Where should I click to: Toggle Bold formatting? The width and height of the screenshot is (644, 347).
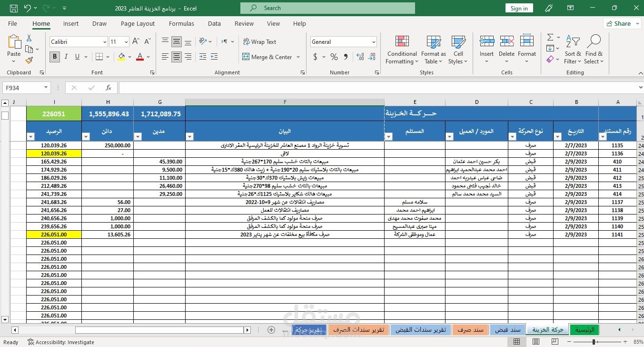(x=55, y=57)
